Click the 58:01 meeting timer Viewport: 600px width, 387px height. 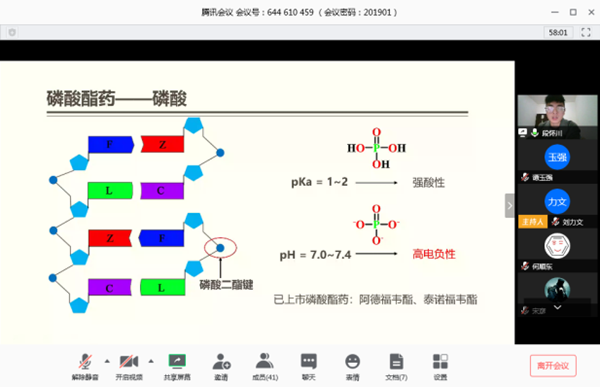point(558,33)
